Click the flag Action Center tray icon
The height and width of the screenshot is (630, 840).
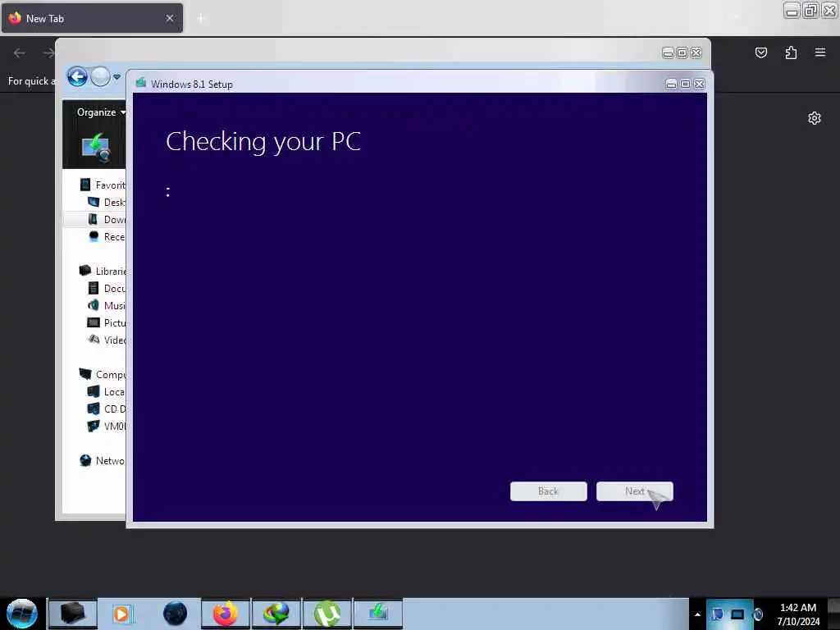click(x=717, y=614)
